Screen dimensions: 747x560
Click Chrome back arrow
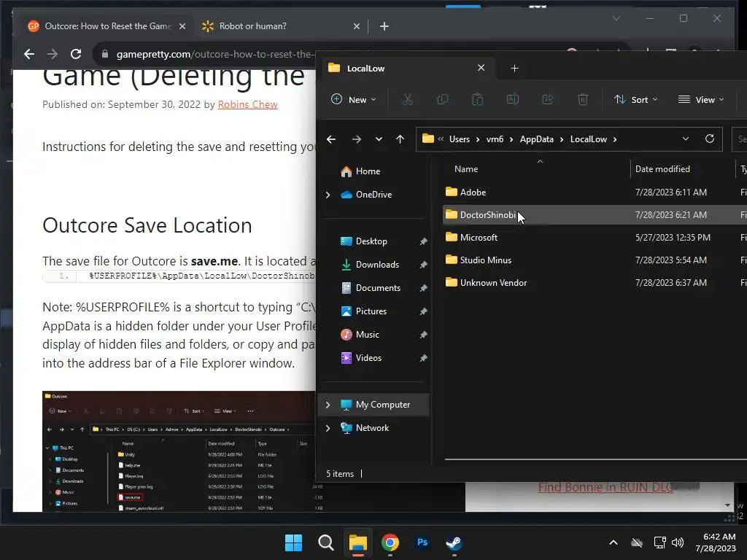(x=29, y=54)
